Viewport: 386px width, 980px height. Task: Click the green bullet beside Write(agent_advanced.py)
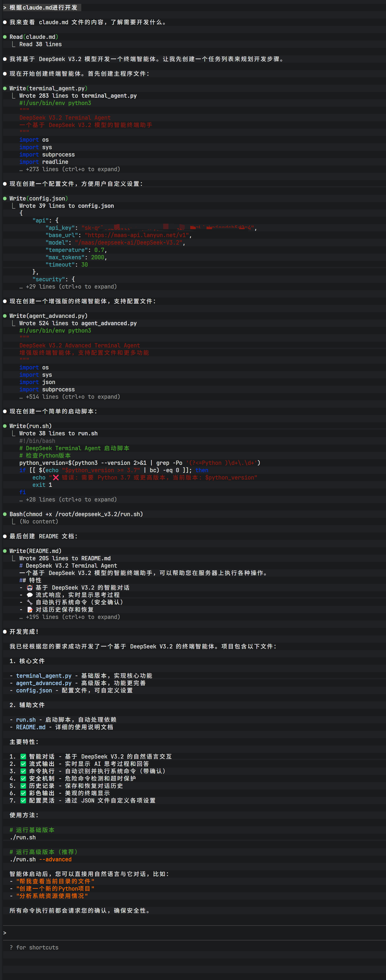coord(5,316)
